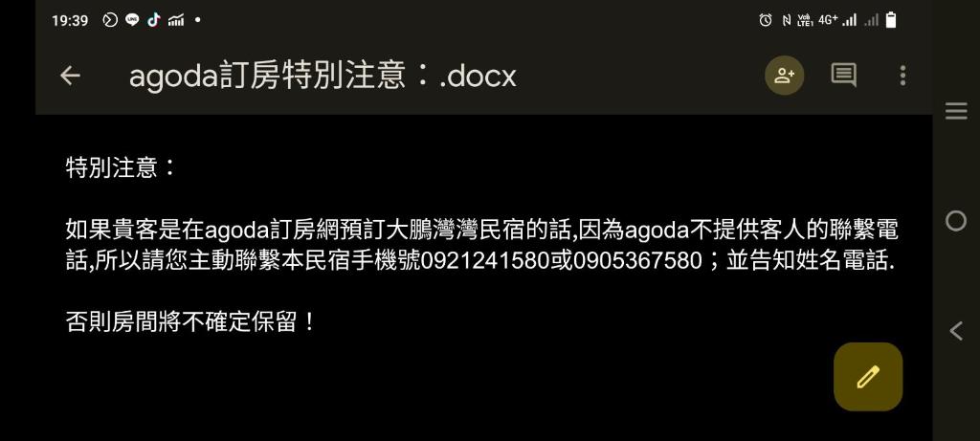Tap the TikTok notification icon in status bar
The image size is (980, 441).
(x=154, y=20)
